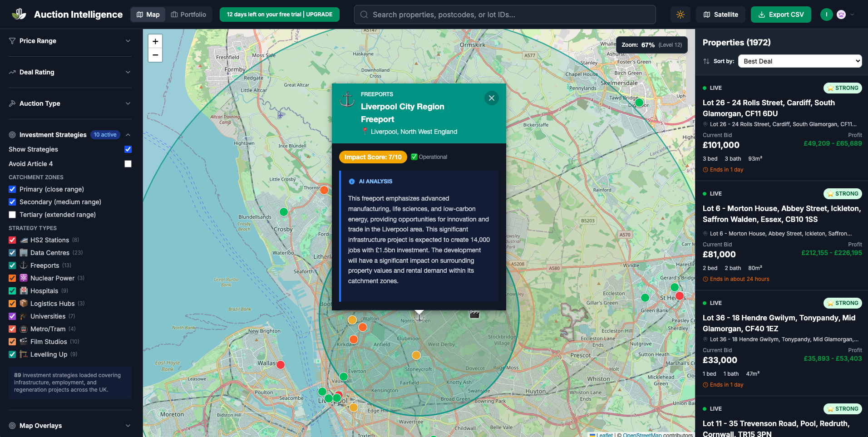Enable the Avoid Article 4 checkbox
The image size is (868, 437).
128,164
